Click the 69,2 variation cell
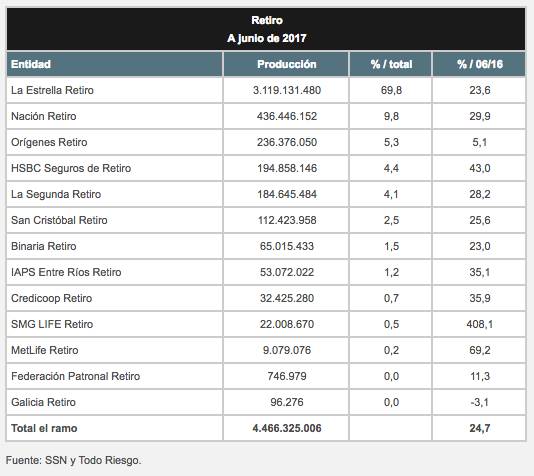Image resolution: width=534 pixels, height=476 pixels. point(479,350)
